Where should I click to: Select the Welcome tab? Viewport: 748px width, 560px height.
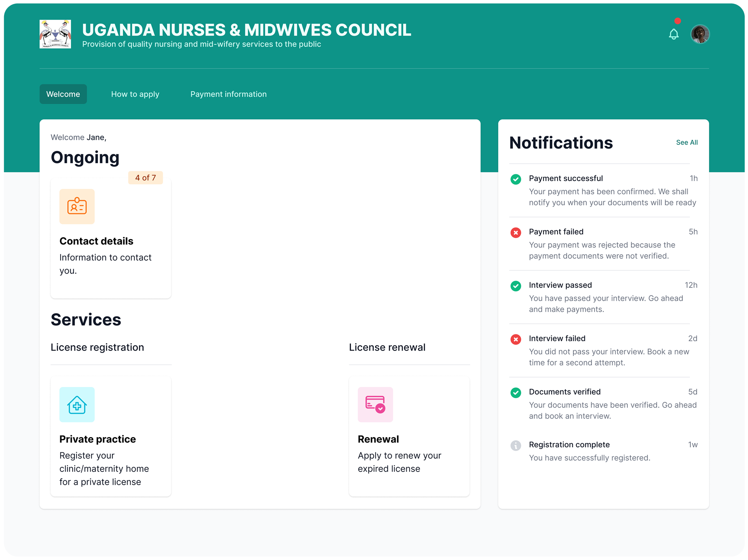63,94
